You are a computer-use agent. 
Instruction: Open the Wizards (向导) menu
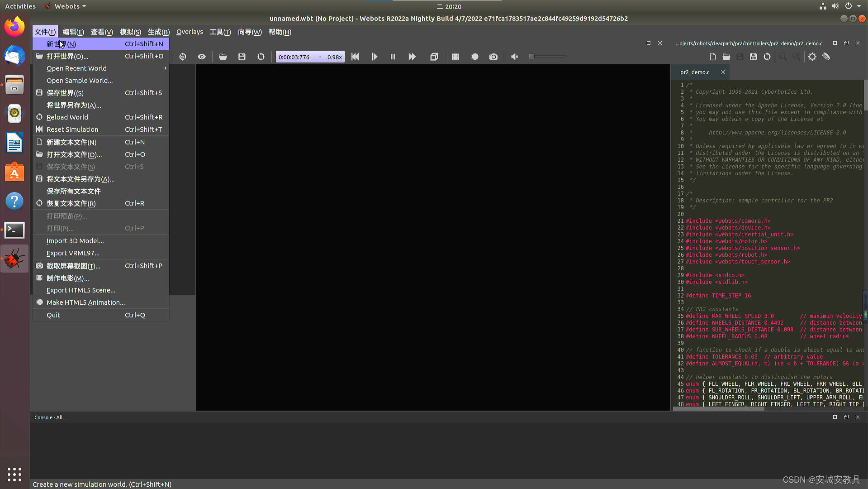click(250, 32)
